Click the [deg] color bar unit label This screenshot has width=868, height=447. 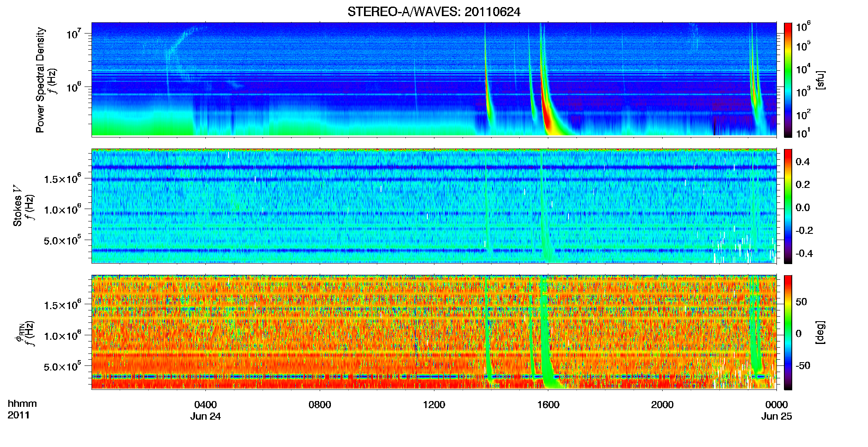820,332
